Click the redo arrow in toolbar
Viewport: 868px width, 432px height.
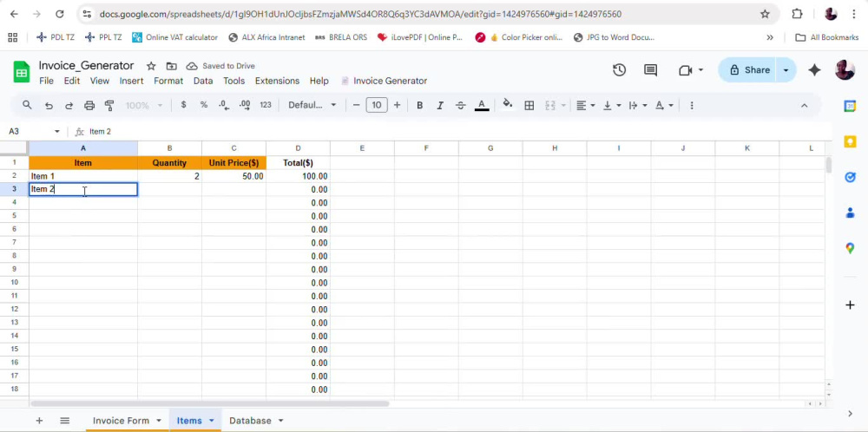[69, 105]
